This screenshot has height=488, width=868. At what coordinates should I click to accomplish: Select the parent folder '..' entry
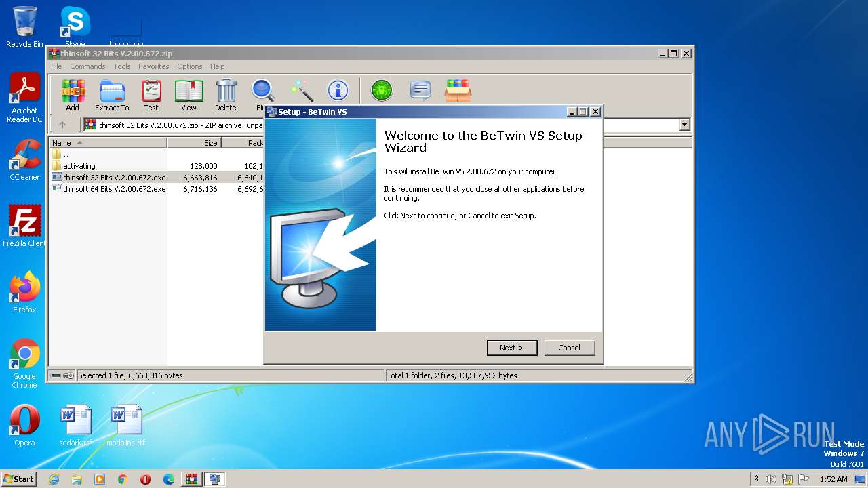[60, 155]
